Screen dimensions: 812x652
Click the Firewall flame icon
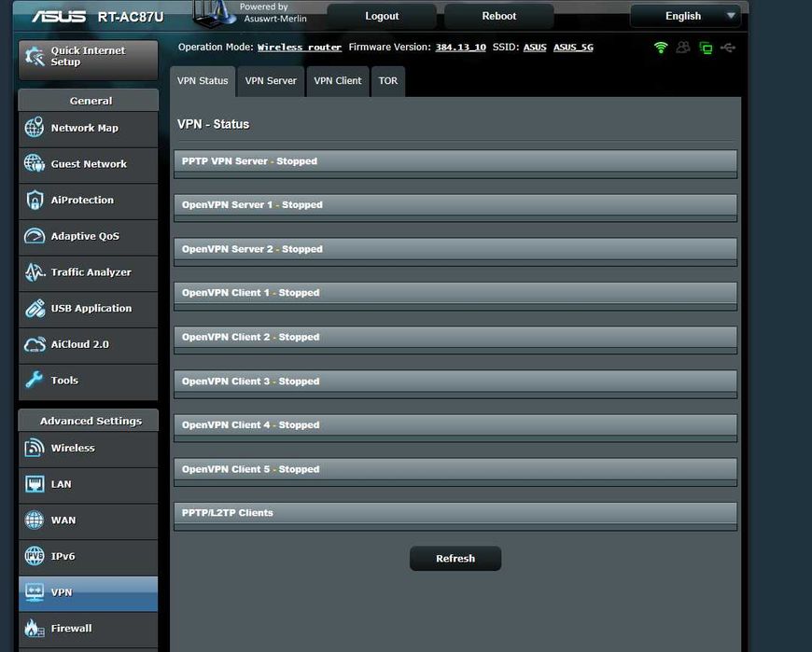[35, 628]
